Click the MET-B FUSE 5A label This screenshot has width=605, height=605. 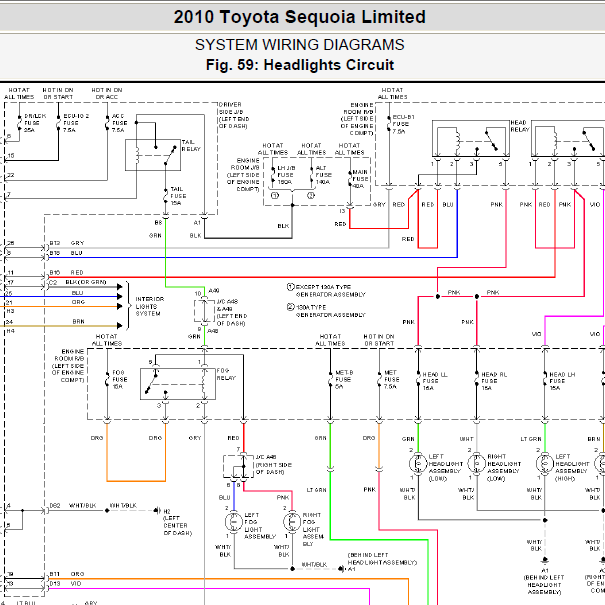click(x=344, y=380)
